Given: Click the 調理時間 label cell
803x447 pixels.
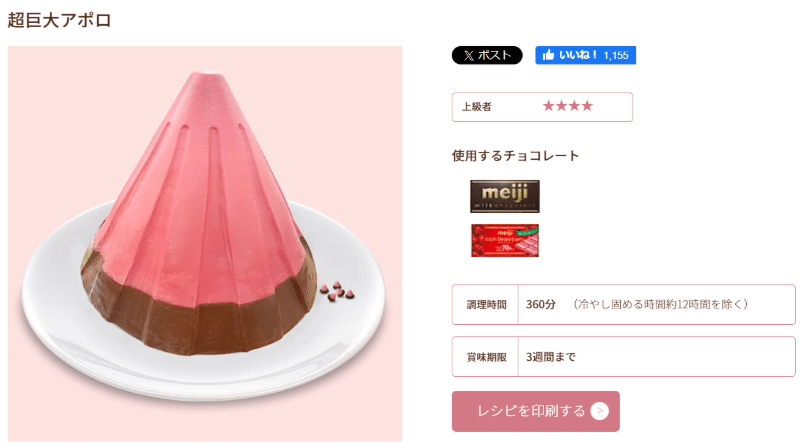Looking at the screenshot, I should pos(485,305).
